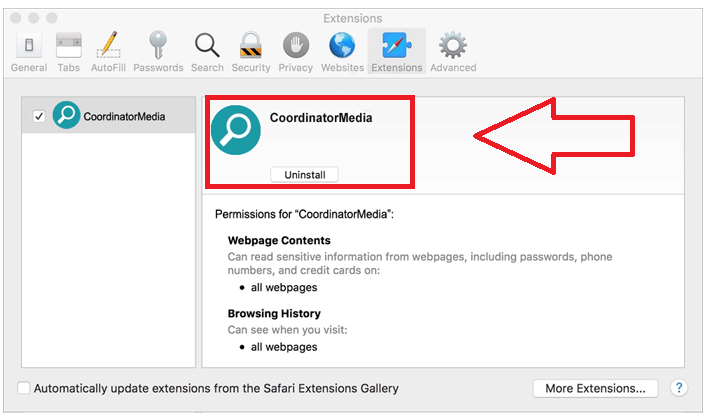
Task: Switch to the Tabs preferences pane
Action: [x=68, y=52]
